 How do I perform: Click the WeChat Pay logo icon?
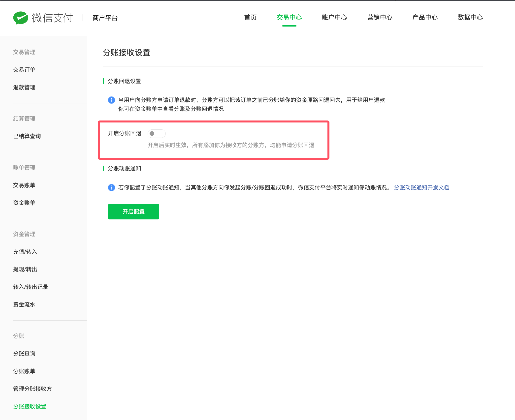click(x=21, y=18)
